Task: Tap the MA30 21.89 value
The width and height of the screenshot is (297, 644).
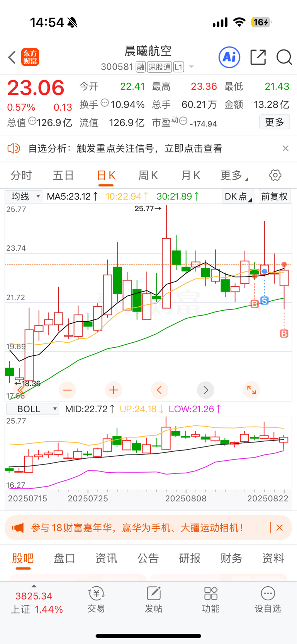Action: coord(178,196)
